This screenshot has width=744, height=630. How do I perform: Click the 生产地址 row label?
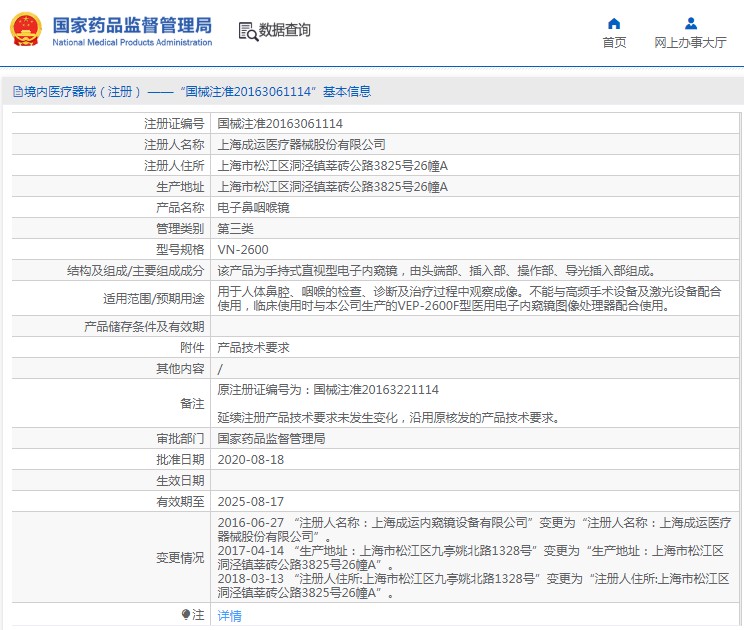pyautogui.click(x=180, y=187)
